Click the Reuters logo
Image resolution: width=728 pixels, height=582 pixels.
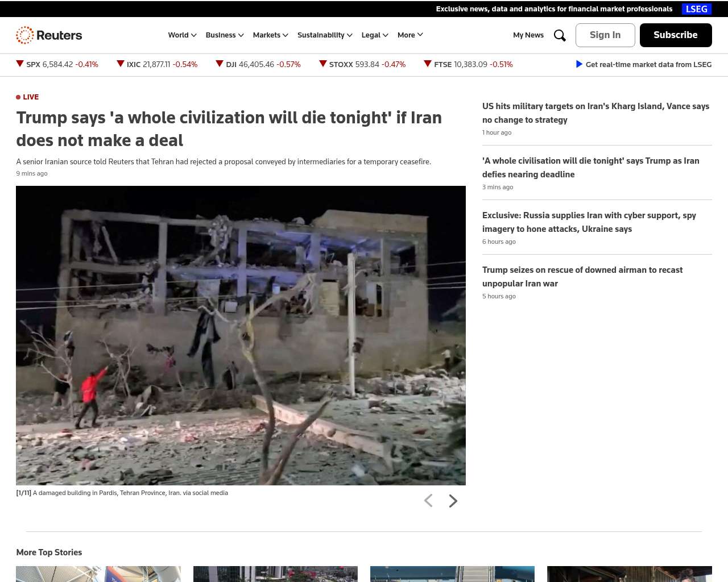click(49, 35)
